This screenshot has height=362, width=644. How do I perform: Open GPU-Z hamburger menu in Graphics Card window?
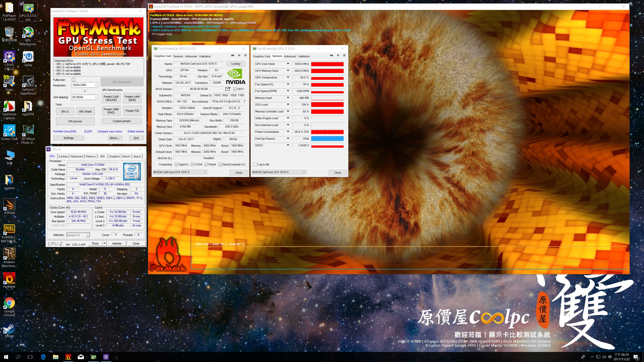point(245,55)
